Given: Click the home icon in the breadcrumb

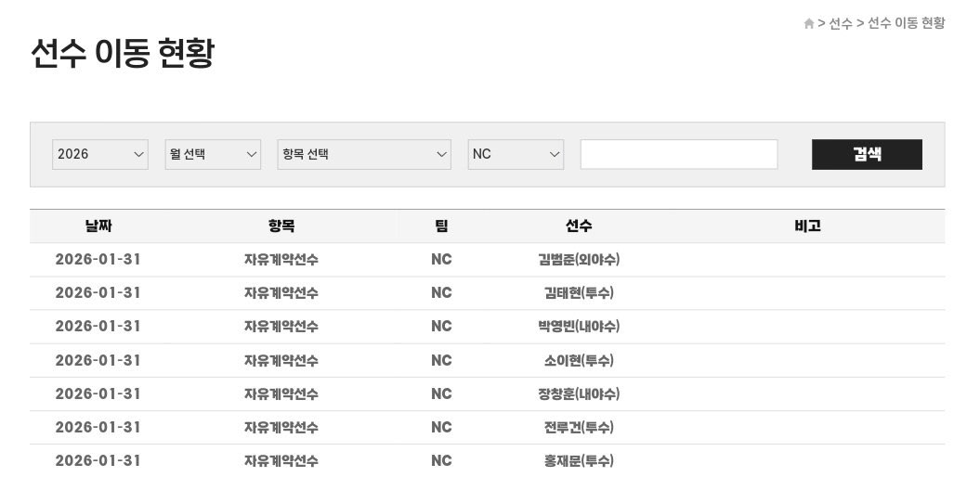Looking at the screenshot, I should point(808,24).
